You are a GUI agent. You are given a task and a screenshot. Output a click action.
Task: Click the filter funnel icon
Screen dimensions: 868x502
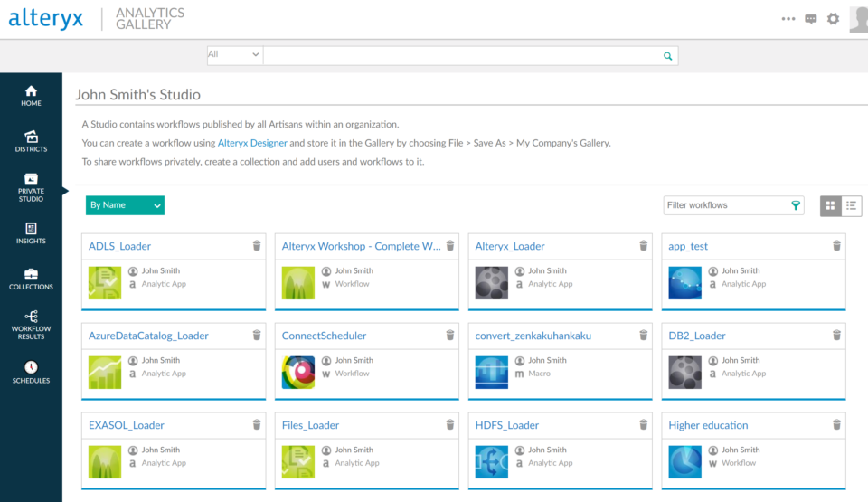[x=796, y=205]
